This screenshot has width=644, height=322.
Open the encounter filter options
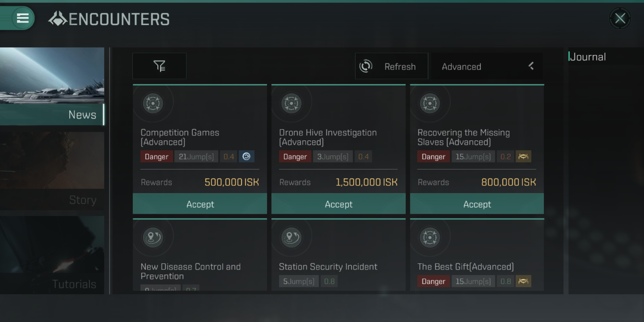tap(160, 66)
